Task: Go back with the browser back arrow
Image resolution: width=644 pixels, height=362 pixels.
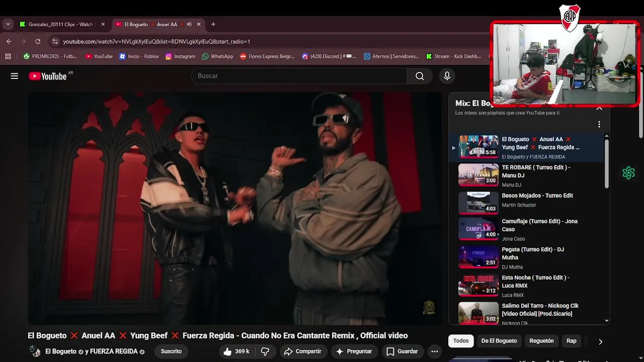Action: coord(9,41)
